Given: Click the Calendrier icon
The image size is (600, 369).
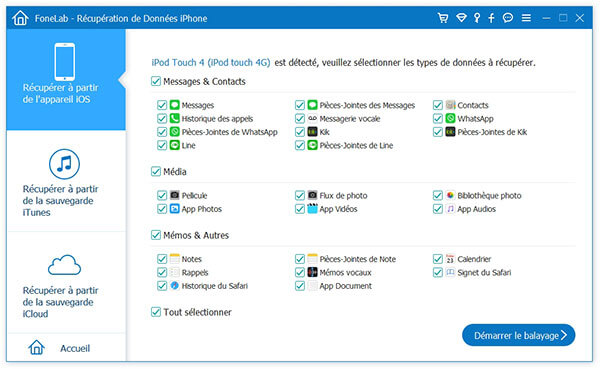Looking at the screenshot, I should click(450, 259).
